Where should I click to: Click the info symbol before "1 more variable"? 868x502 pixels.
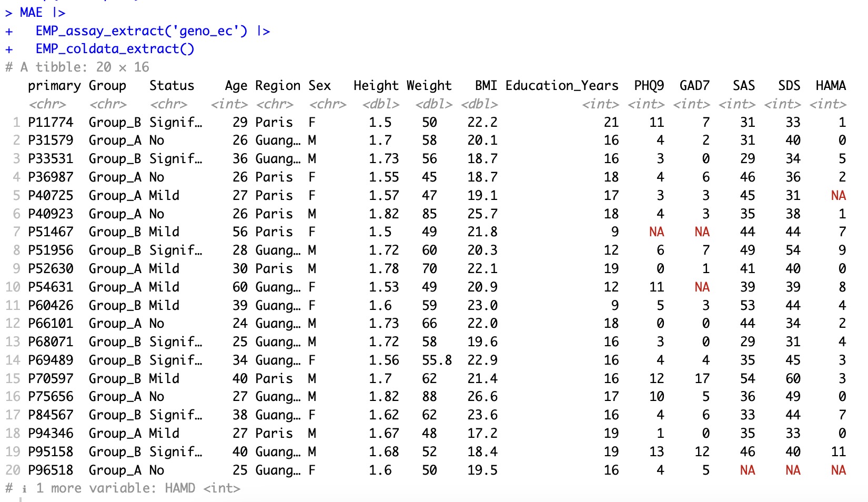[x=24, y=489]
